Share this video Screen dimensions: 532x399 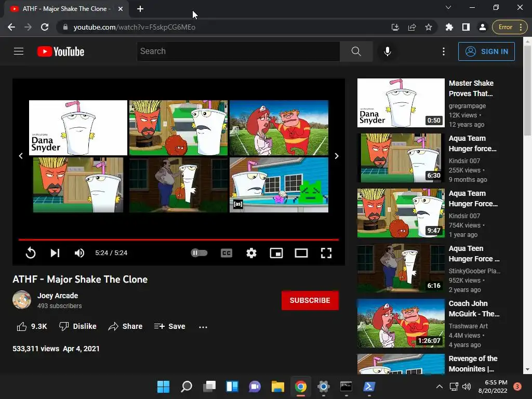125,326
